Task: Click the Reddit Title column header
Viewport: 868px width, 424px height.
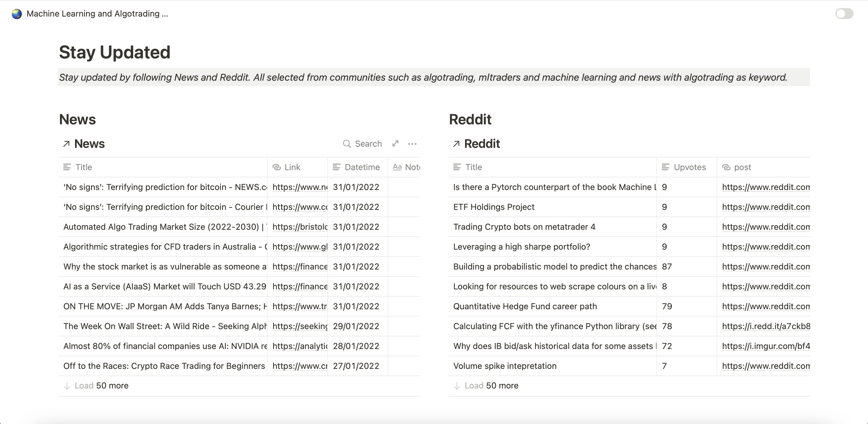Action: pyautogui.click(x=473, y=167)
